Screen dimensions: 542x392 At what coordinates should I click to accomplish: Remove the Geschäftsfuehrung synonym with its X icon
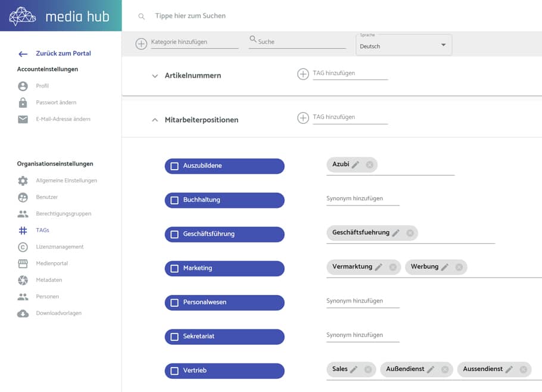click(410, 233)
